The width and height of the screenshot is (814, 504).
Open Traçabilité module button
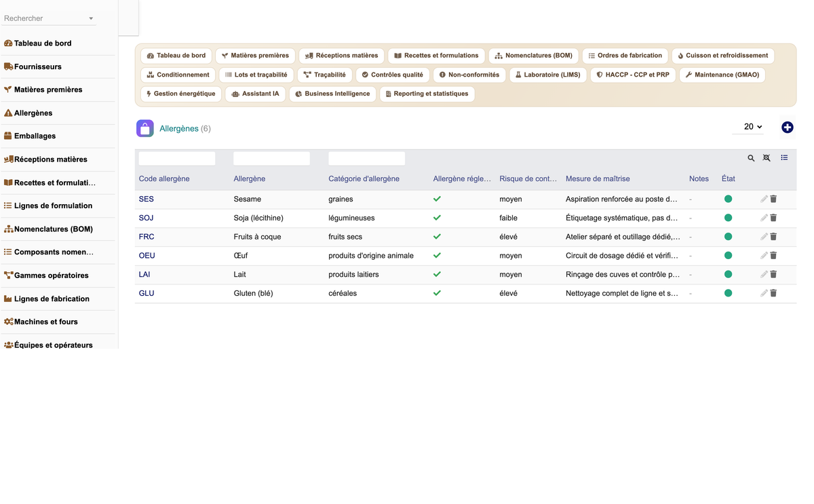(324, 75)
